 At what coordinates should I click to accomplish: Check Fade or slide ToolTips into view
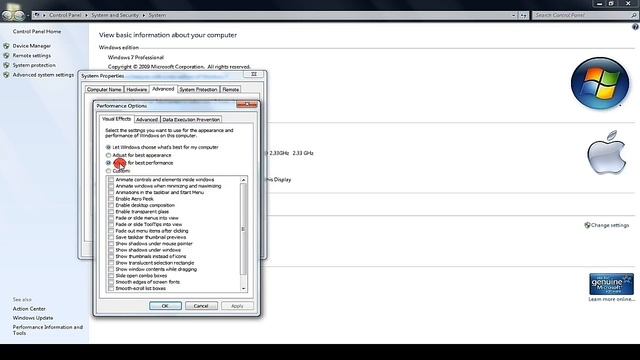[x=111, y=224]
